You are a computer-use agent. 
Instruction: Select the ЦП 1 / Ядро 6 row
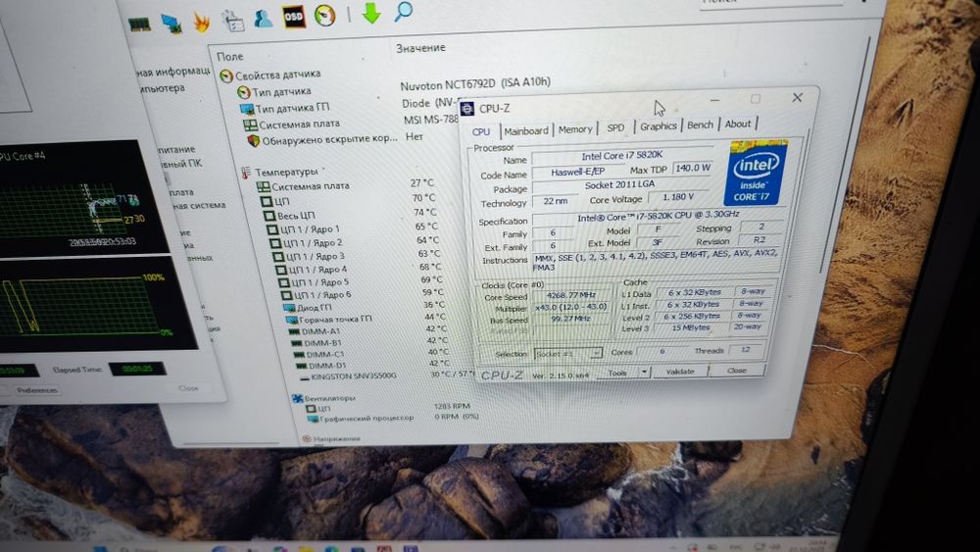pyautogui.click(x=364, y=294)
